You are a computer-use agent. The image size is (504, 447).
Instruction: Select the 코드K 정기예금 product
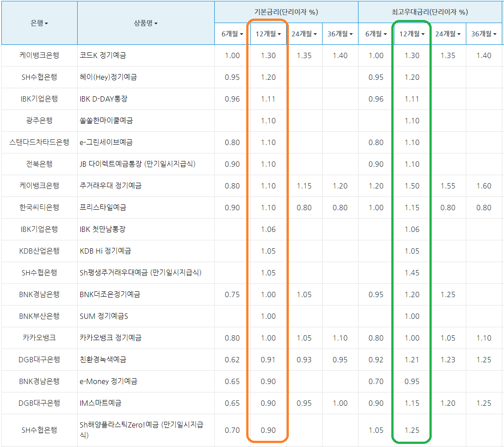[x=103, y=55]
